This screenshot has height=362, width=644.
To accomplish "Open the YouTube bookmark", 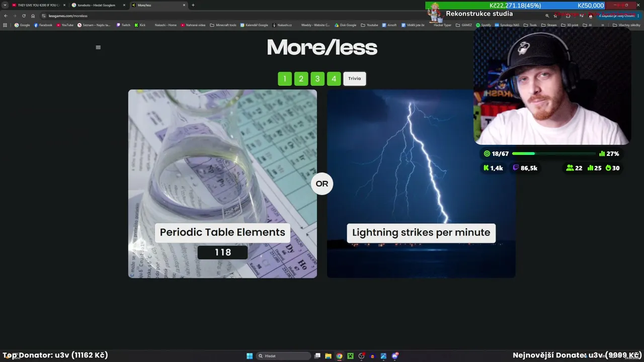I will (65, 25).
